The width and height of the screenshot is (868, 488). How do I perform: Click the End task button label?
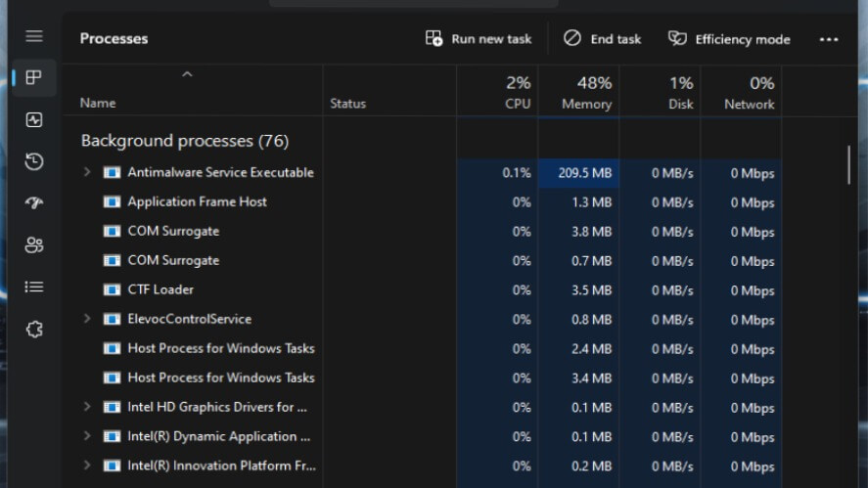click(x=616, y=39)
